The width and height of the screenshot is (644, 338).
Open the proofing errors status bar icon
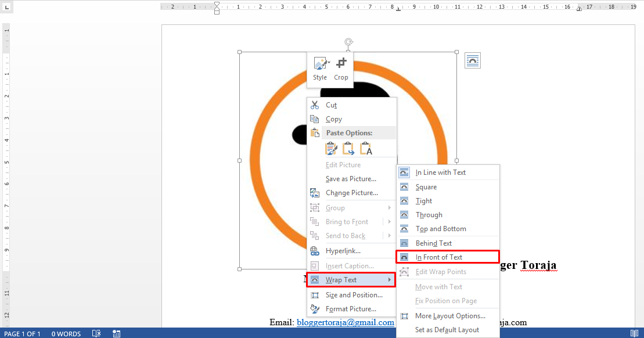(x=96, y=333)
